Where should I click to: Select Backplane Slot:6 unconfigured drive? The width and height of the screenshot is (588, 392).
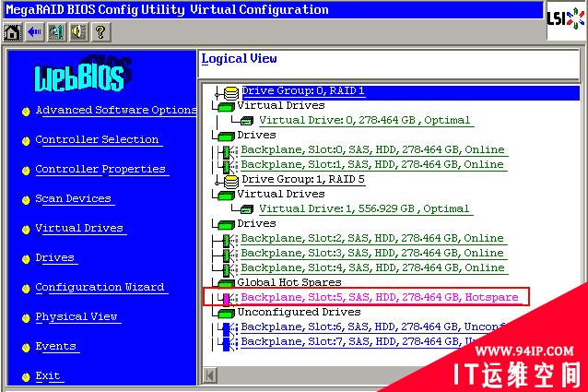(x=372, y=327)
